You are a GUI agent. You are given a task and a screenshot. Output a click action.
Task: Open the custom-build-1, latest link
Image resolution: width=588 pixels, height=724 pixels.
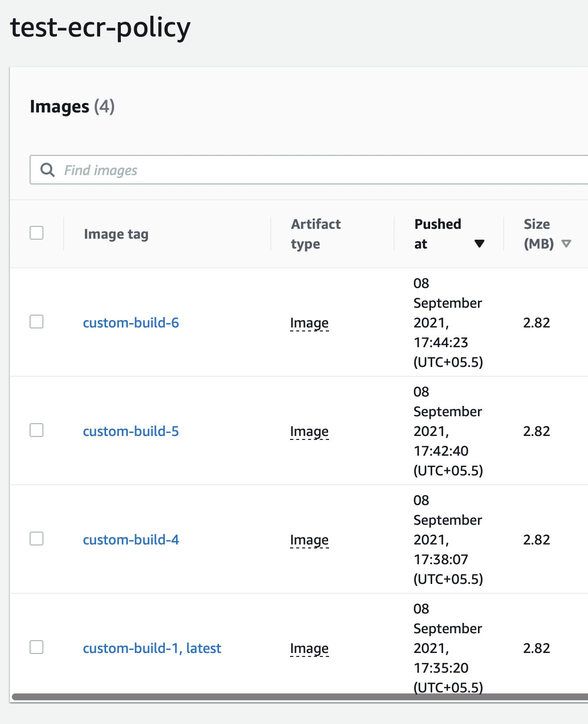click(x=152, y=648)
